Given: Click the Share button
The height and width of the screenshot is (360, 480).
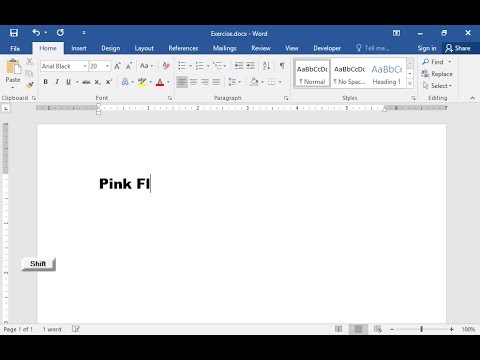Looking at the screenshot, I should click(x=458, y=48).
